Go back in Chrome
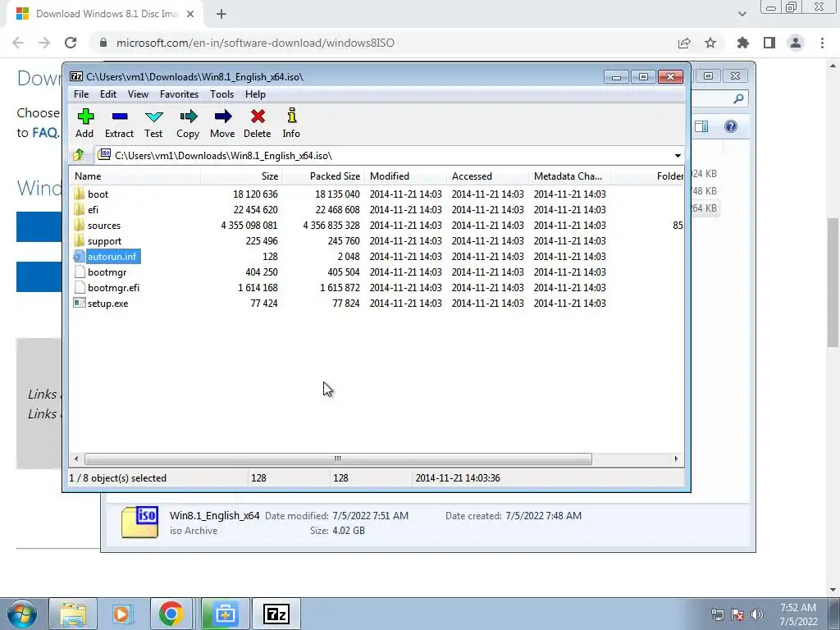 click(18, 43)
